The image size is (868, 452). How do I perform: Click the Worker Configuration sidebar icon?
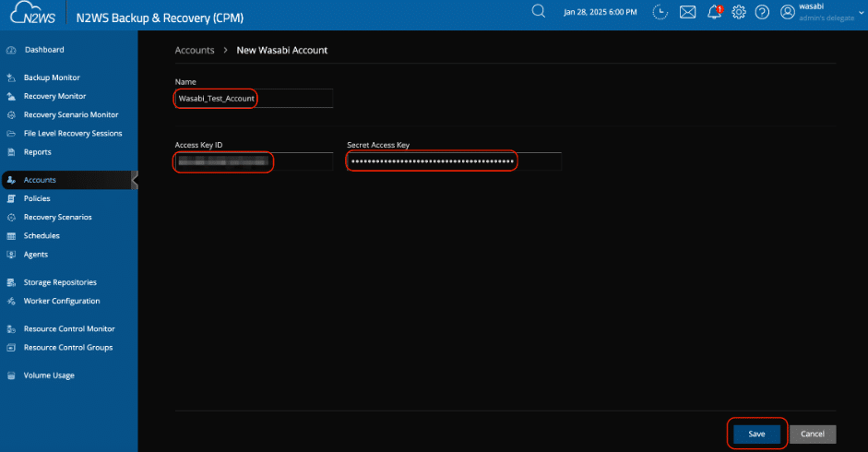pos(11,302)
